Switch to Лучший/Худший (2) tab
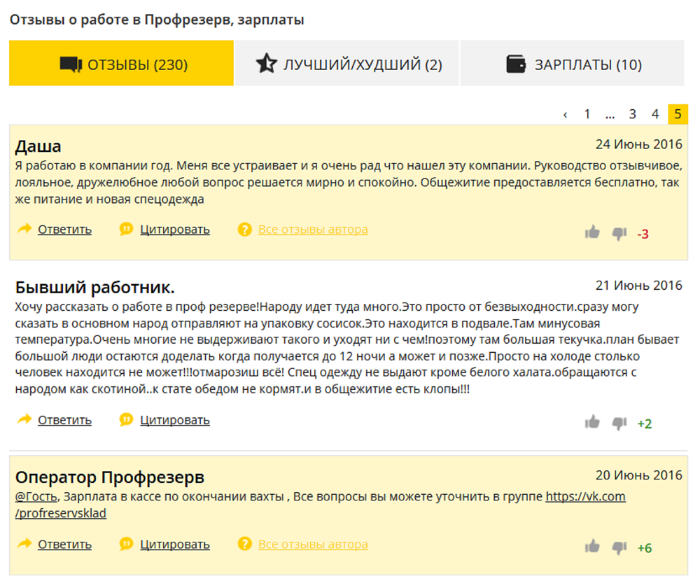This screenshot has width=700, height=588. click(347, 63)
